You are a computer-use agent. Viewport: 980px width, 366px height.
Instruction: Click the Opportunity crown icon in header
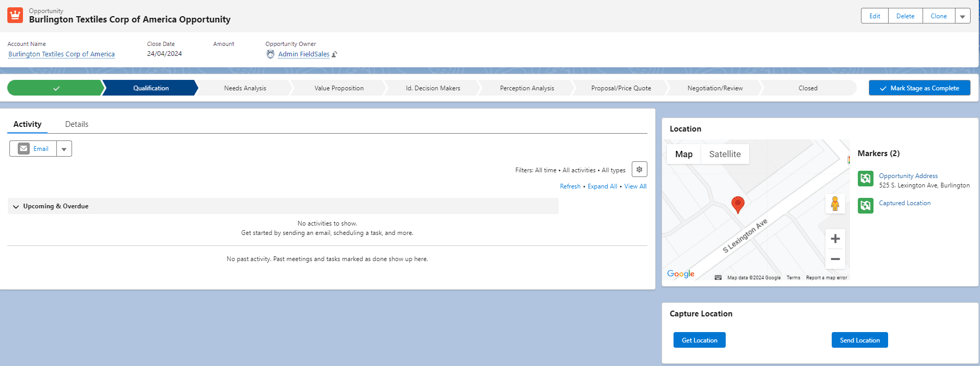[x=15, y=15]
